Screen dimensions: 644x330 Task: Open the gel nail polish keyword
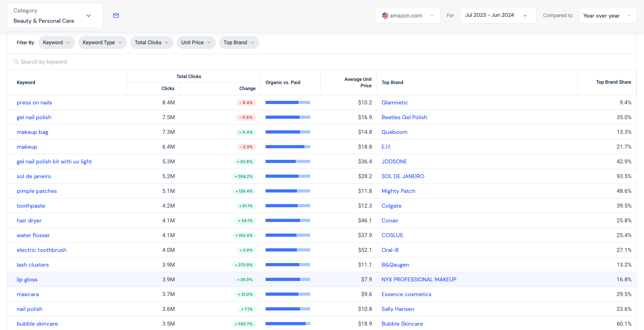[34, 117]
